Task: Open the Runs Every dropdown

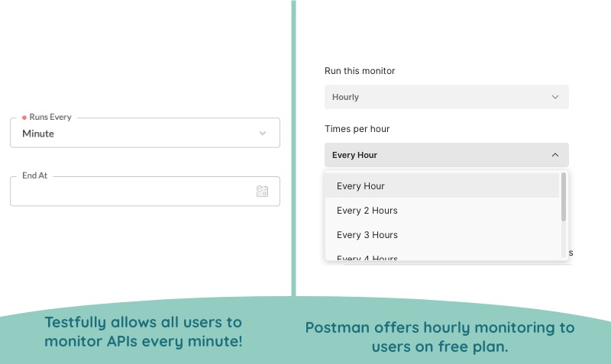Action: pyautogui.click(x=145, y=133)
